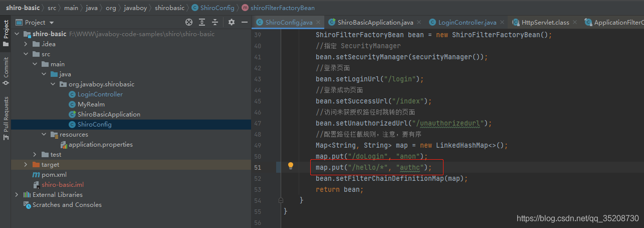
Task: Click the application.properties file icon
Action: (x=63, y=145)
